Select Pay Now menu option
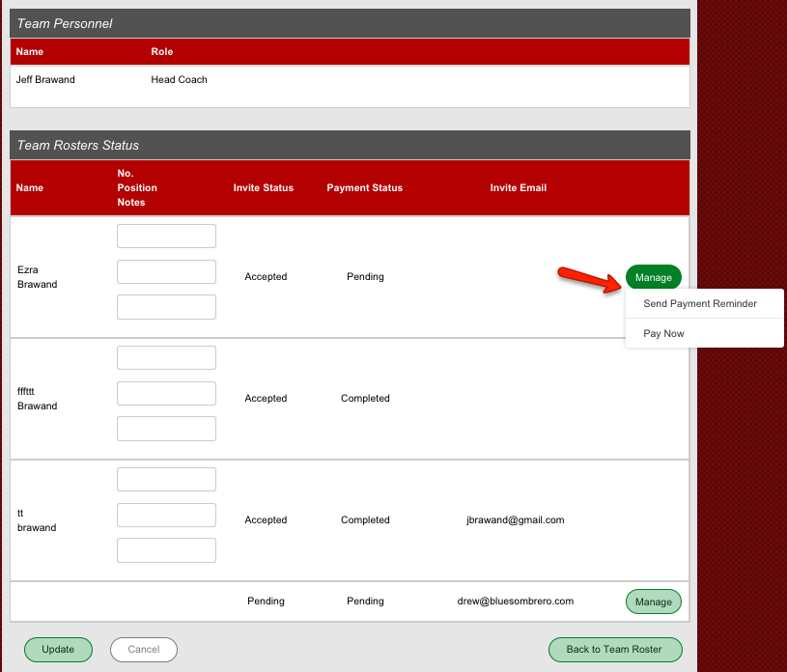Image resolution: width=787 pixels, height=672 pixels. pyautogui.click(x=663, y=333)
